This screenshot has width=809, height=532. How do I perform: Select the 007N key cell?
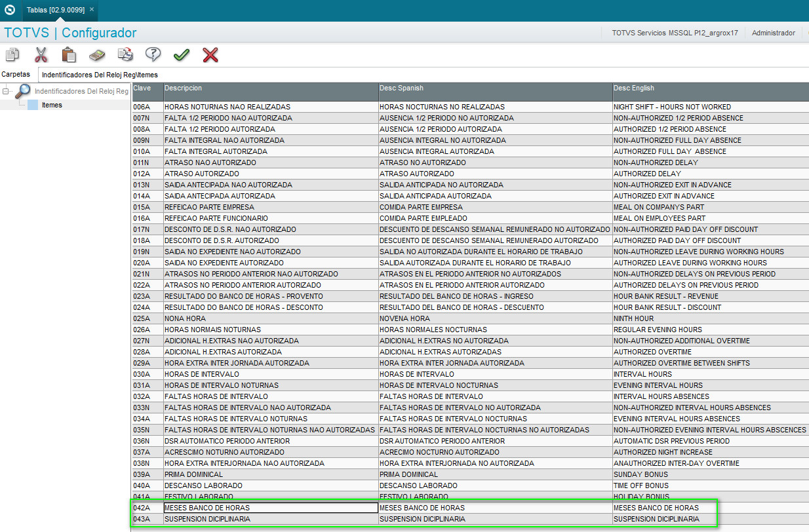pyautogui.click(x=148, y=118)
